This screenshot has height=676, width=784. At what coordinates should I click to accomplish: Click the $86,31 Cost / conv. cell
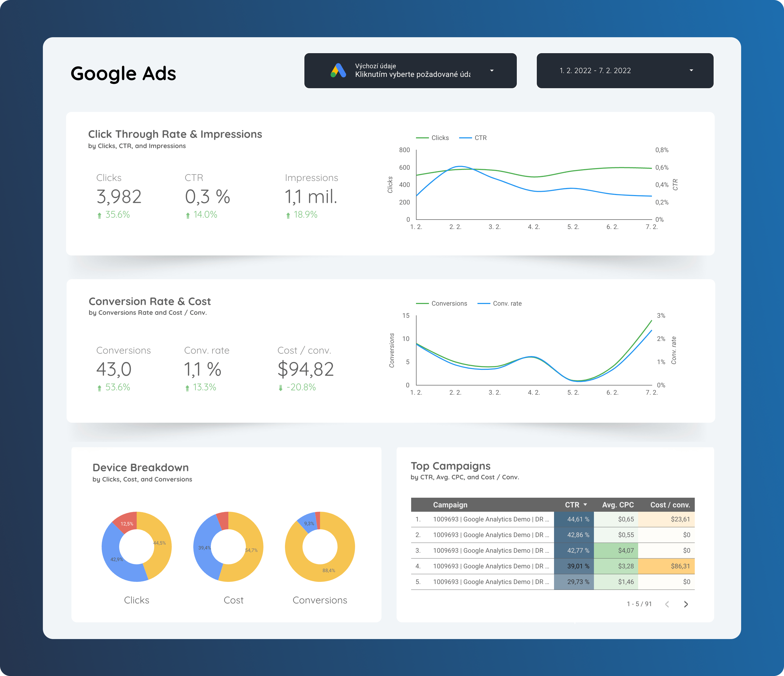[x=666, y=566]
